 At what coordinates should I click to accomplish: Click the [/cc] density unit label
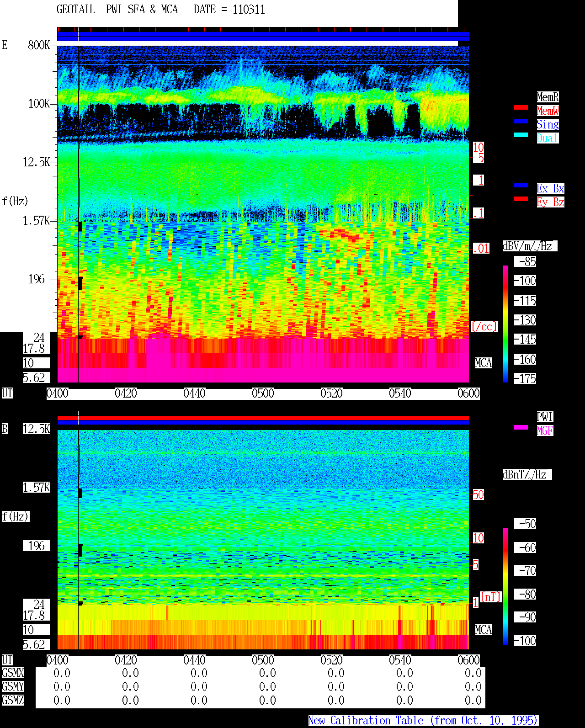tap(484, 327)
